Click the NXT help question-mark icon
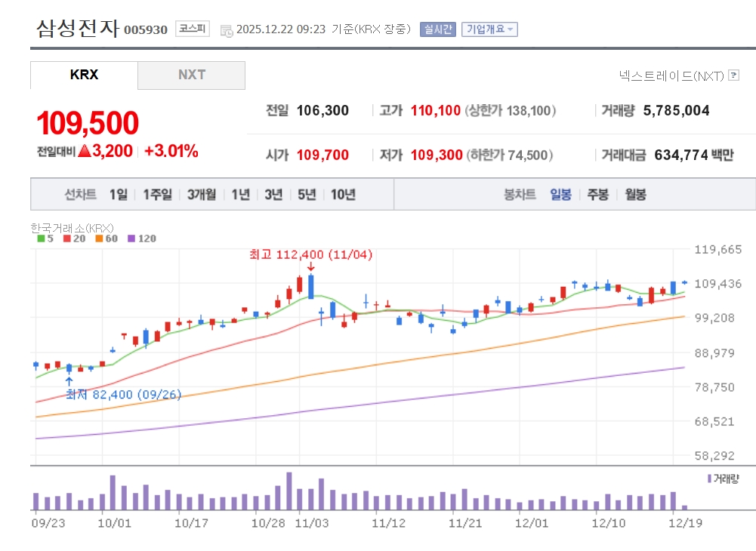Image resolution: width=756 pixels, height=551 pixels. coord(733,75)
